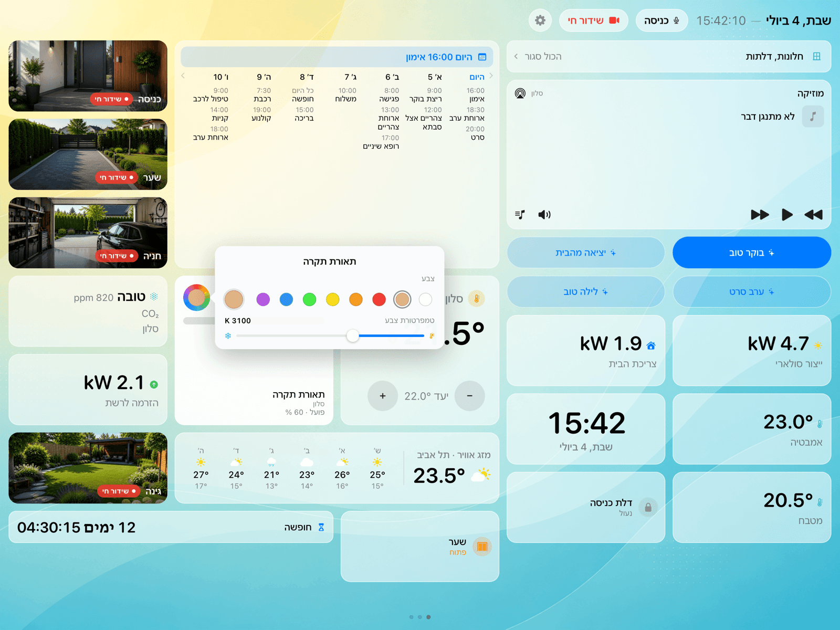The image size is (840, 630).
Task: Open the 'היום 16:00 אימון' event banner
Action: click(337, 57)
